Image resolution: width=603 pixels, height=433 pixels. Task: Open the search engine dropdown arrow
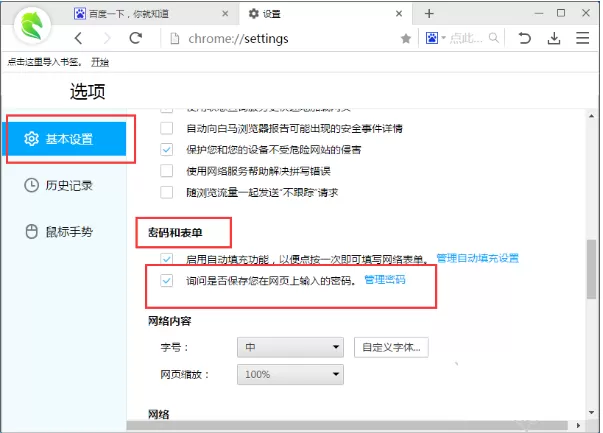[x=443, y=38]
